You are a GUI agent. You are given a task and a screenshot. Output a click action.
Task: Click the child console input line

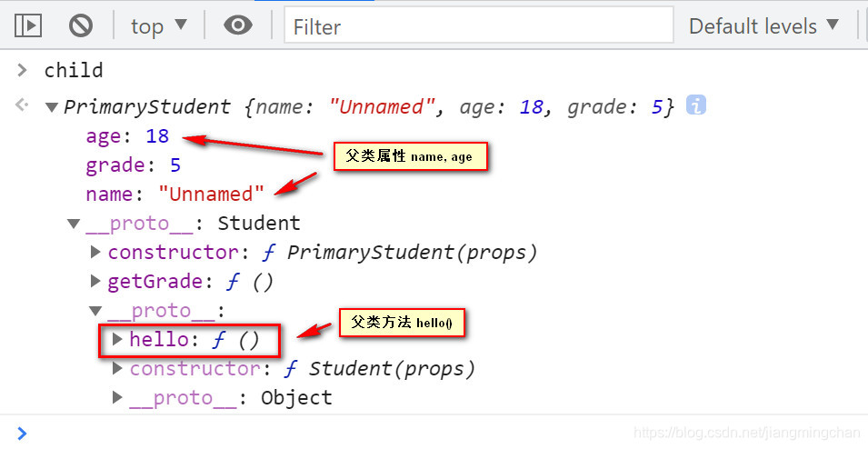pyautogui.click(x=74, y=70)
